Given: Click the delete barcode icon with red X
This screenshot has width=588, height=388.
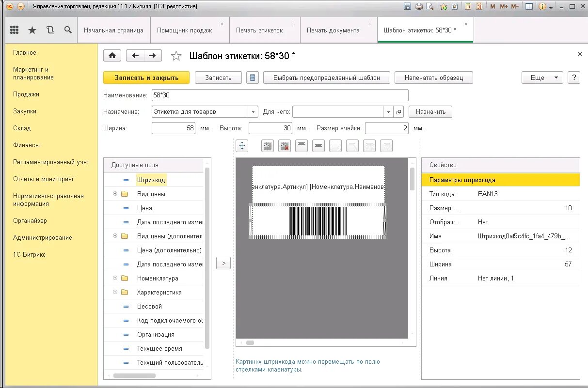Looking at the screenshot, I should (x=285, y=145).
